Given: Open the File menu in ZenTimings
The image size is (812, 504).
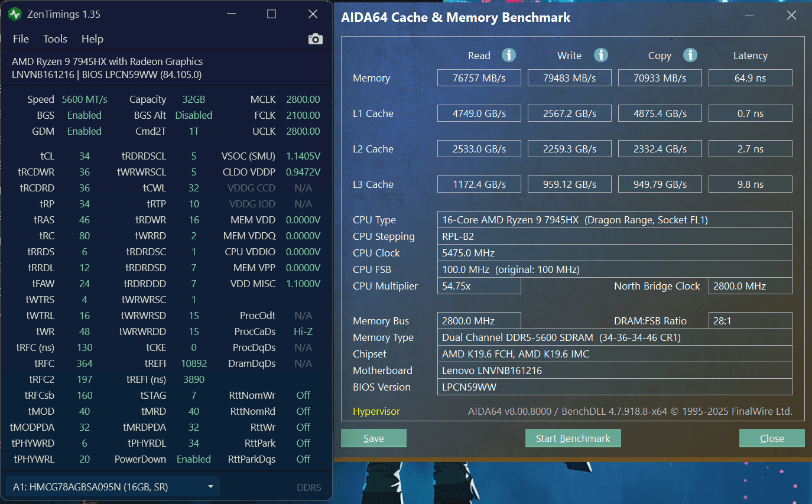Looking at the screenshot, I should point(21,39).
